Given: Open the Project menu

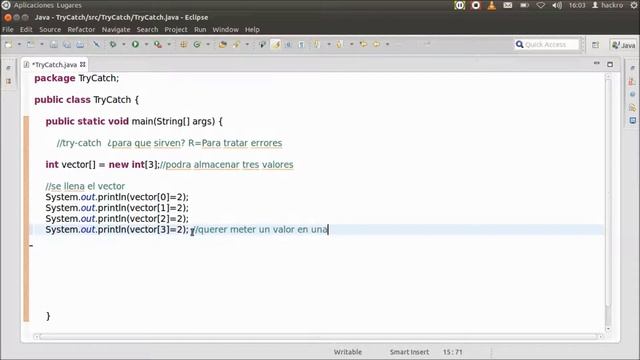Looking at the screenshot, I should tap(176, 29).
